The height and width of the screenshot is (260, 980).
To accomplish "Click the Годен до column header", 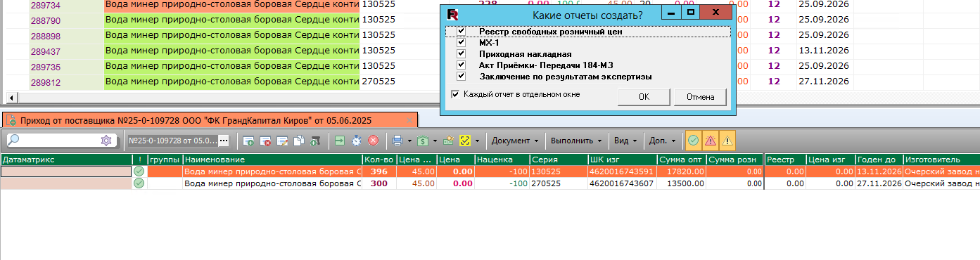I will [879, 160].
